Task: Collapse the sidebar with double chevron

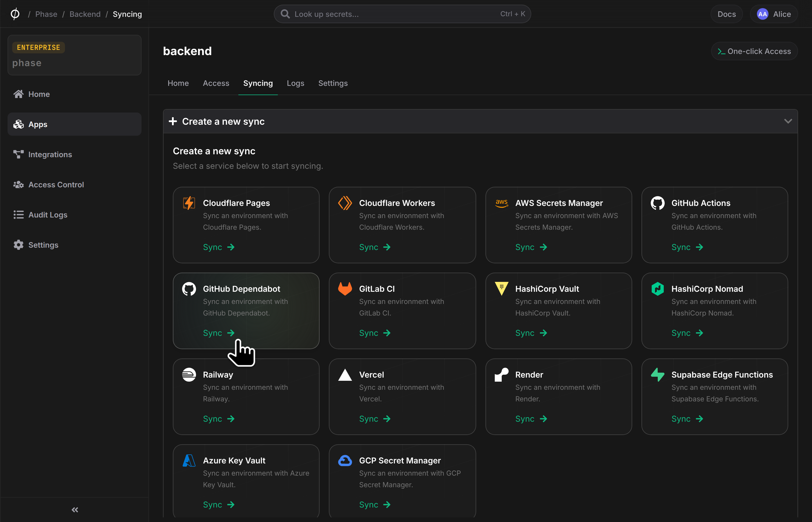Action: point(75,510)
